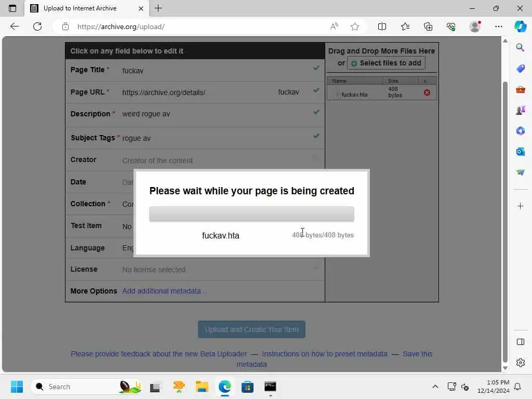The width and height of the screenshot is (532, 399).
Task: Open notifications bell in taskbar
Action: (517, 387)
